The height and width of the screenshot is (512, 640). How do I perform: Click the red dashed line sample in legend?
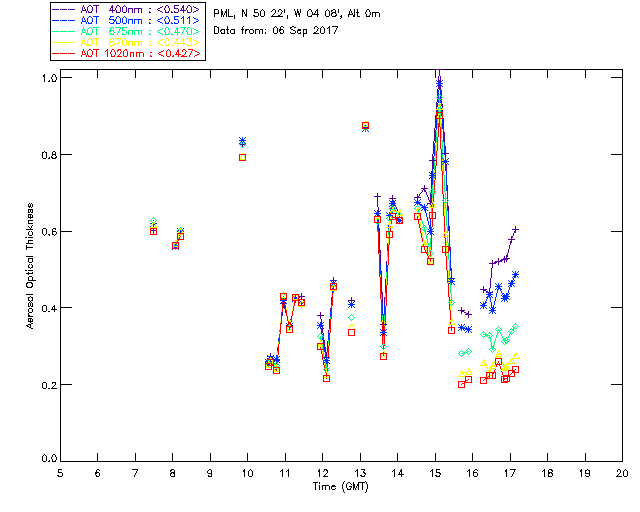pos(64,53)
